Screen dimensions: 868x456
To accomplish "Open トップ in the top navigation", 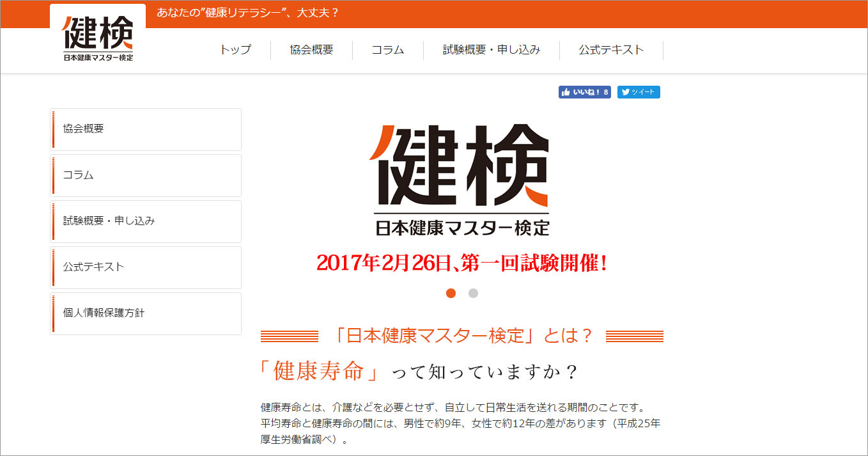I will click(x=235, y=50).
